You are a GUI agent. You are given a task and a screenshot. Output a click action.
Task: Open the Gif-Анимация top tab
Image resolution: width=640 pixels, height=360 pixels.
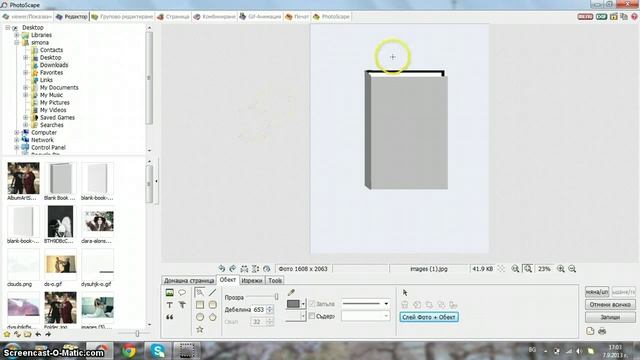click(260, 17)
